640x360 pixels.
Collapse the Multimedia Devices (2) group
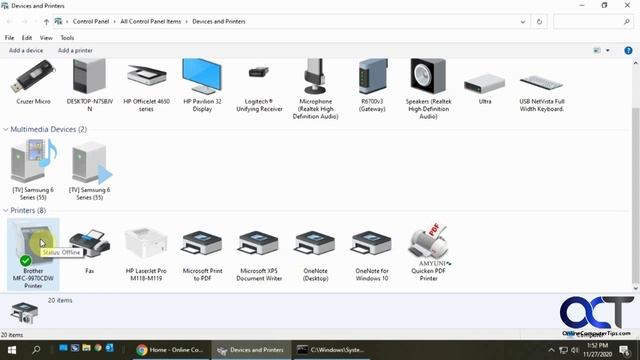pyautogui.click(x=5, y=129)
